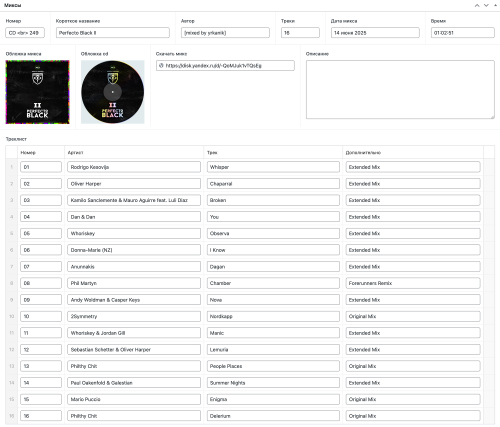Screen dimensions: 500x427
Task: Edit track field 'Delerium'
Action: coord(273,416)
